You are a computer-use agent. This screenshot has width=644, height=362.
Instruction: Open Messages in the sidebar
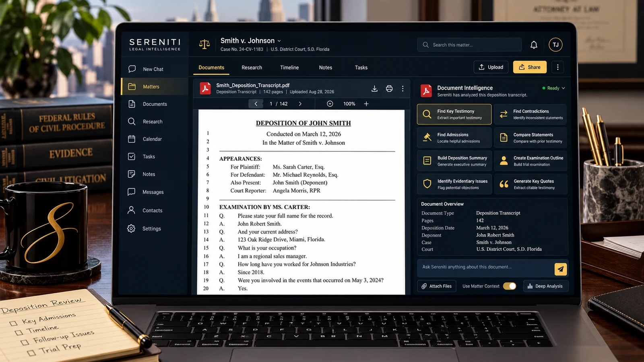tap(146, 192)
